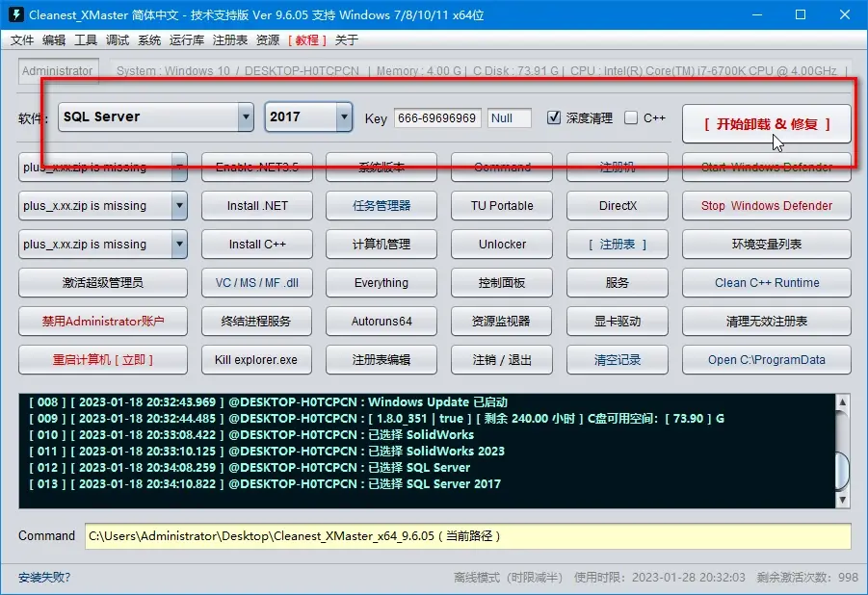Click the Cleanest_XMaster lightning app icon
Viewport: 868px width, 595px height.
[x=16, y=14]
